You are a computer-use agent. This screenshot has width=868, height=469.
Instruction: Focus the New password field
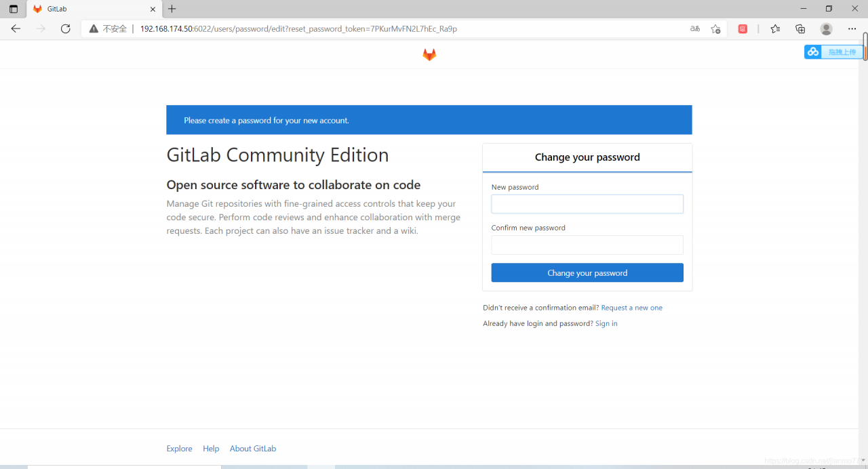(587, 204)
